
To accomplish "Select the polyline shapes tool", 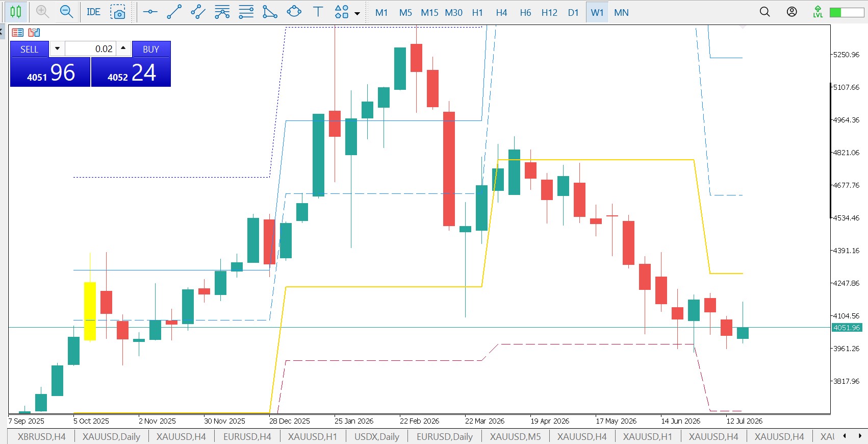I will point(270,12).
